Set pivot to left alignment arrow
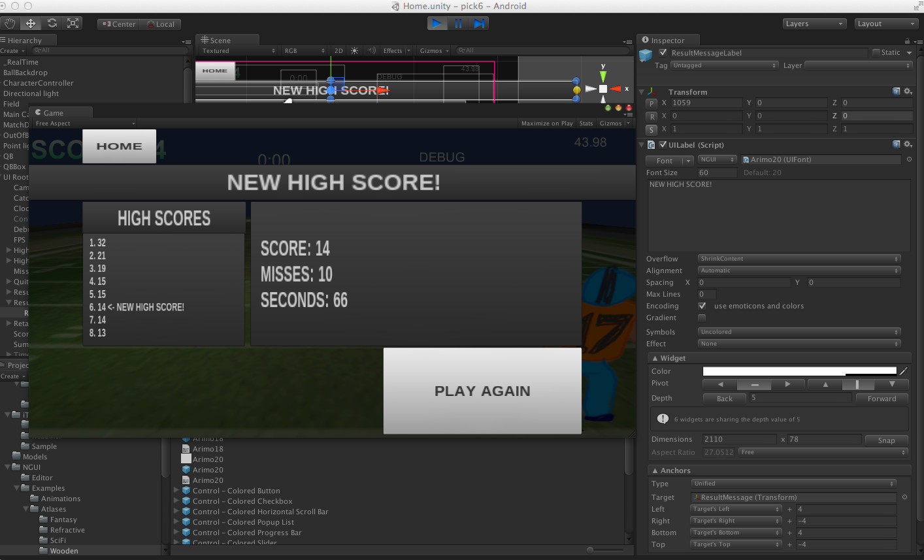 point(720,384)
